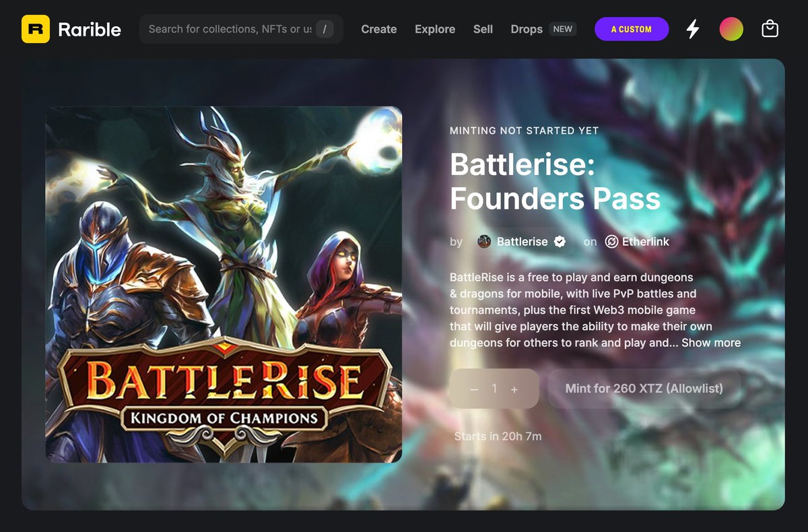
Task: Go to the Sell page
Action: pyautogui.click(x=483, y=29)
